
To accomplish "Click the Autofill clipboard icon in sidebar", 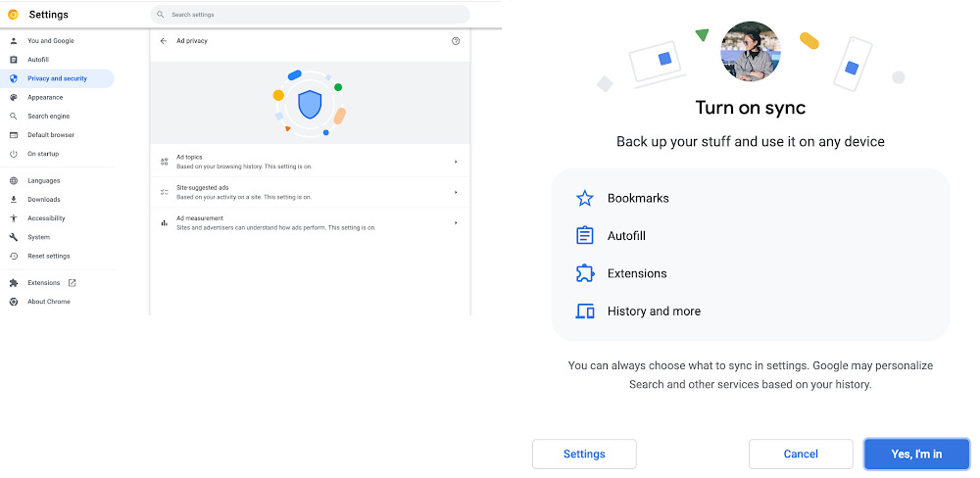I will [14, 60].
